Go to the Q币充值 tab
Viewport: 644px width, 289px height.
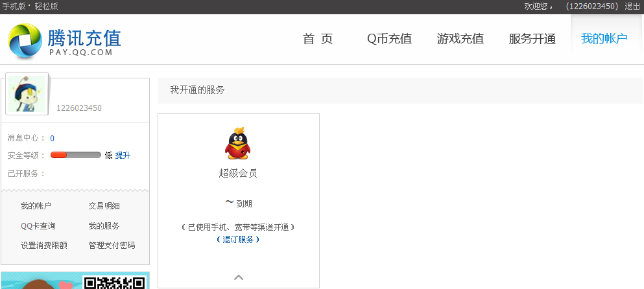tap(389, 39)
